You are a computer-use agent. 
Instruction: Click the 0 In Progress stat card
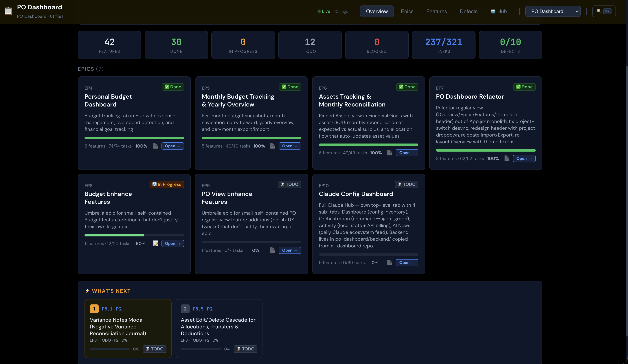point(243,45)
